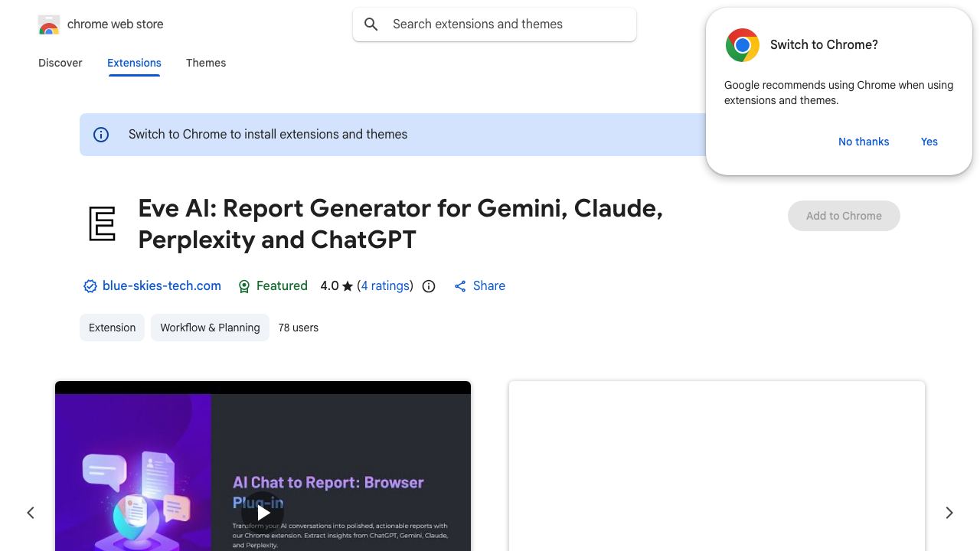
Task: Click the Featured label text
Action: tap(282, 286)
